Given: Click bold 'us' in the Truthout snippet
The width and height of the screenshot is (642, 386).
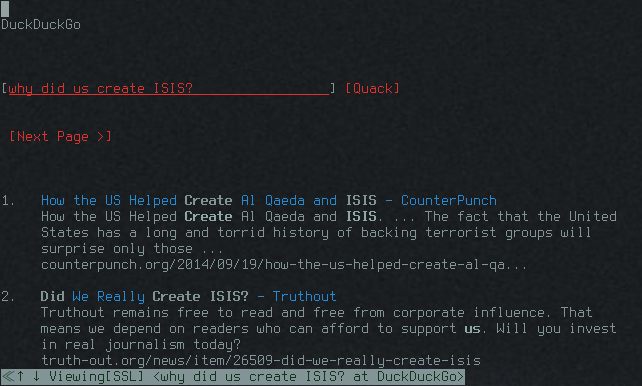Looking at the screenshot, I should 472,329.
